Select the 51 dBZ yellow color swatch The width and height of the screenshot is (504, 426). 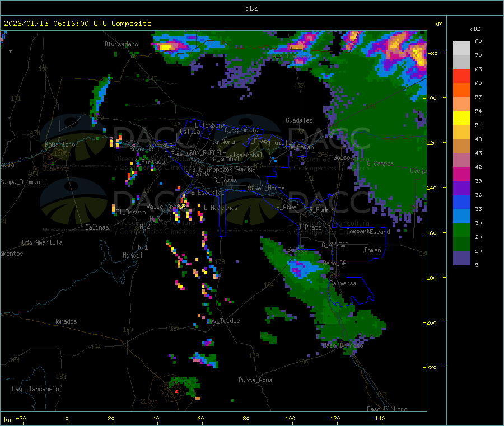pyautogui.click(x=461, y=118)
